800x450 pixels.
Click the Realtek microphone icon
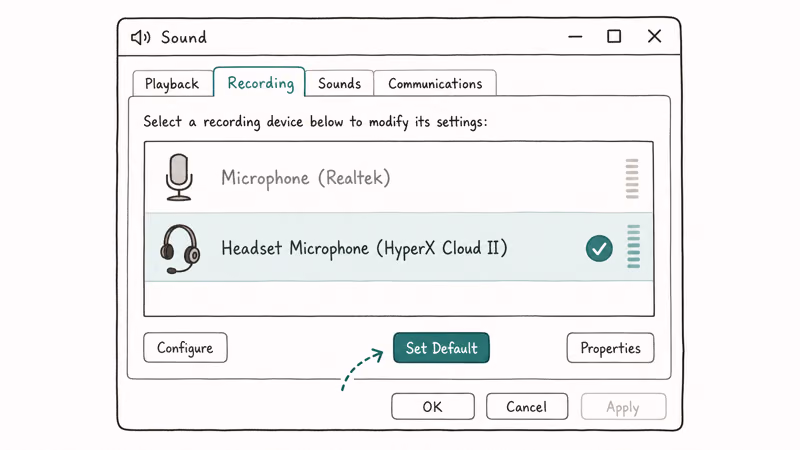tap(179, 178)
